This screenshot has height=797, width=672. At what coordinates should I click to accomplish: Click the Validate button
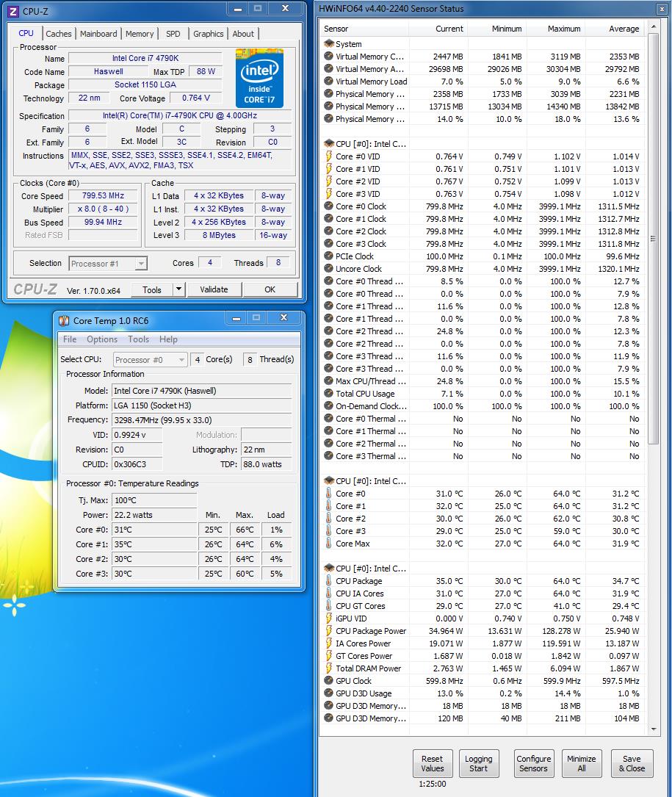(x=214, y=289)
